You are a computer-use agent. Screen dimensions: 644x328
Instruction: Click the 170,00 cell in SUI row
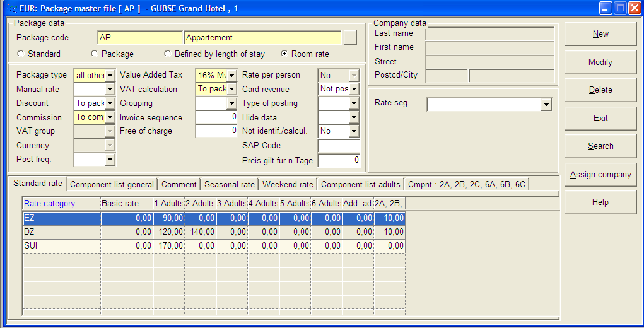pos(169,246)
